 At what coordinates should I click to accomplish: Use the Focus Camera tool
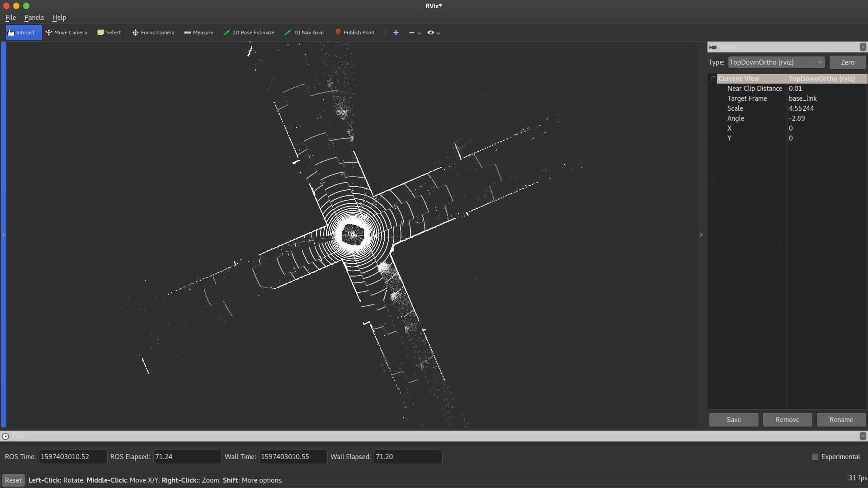coord(152,32)
